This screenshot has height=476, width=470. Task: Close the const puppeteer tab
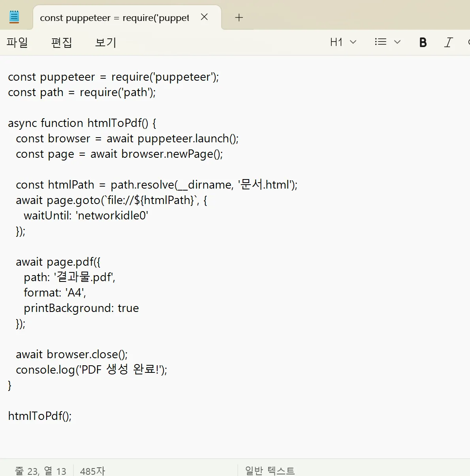pyautogui.click(x=204, y=17)
